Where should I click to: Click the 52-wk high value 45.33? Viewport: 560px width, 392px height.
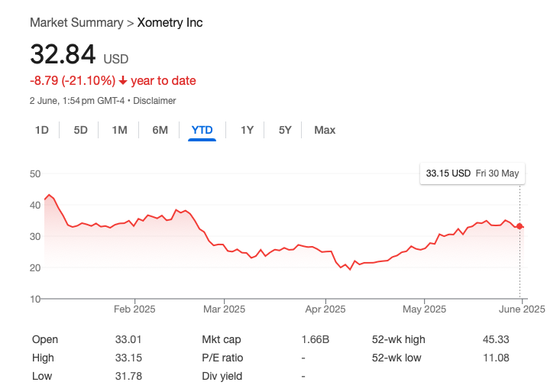click(x=496, y=339)
